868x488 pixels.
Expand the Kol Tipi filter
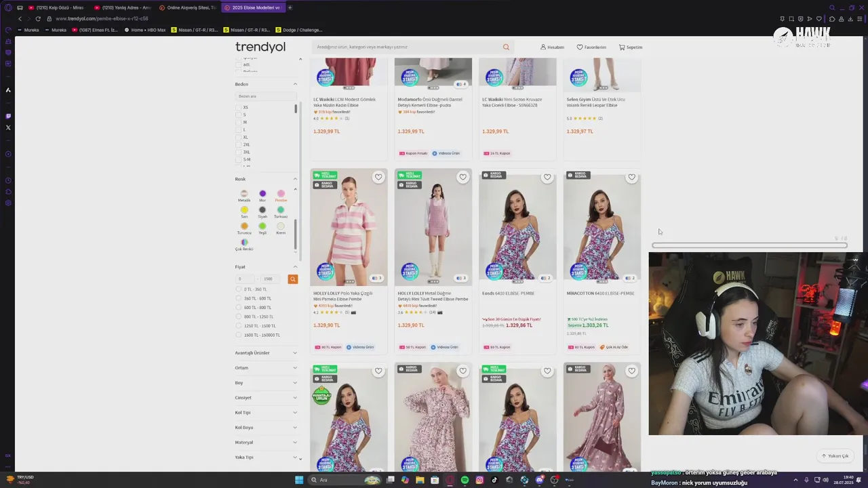[266, 413]
